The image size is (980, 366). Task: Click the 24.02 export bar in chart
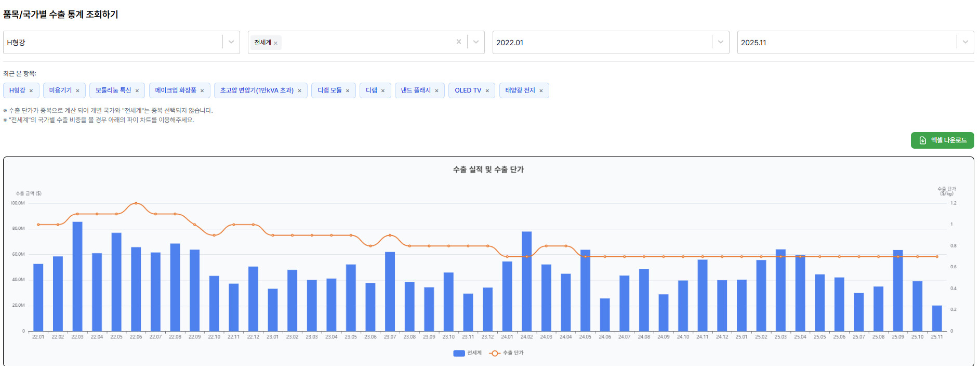click(526, 281)
